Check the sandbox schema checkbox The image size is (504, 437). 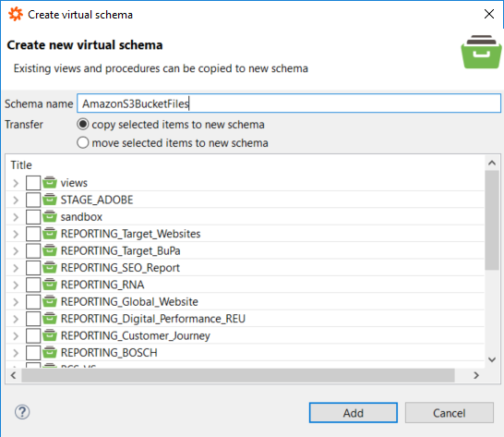pos(33,217)
